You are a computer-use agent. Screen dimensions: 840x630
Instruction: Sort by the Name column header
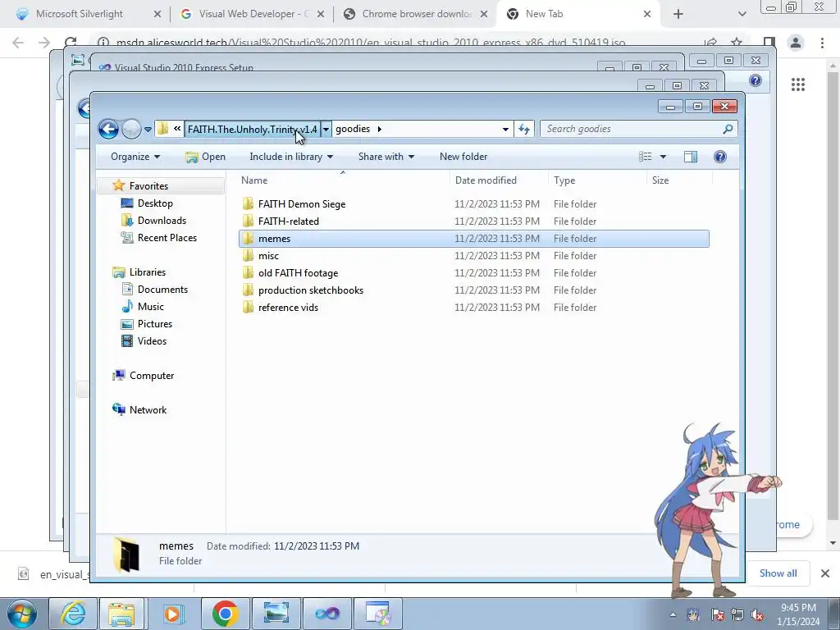(x=343, y=180)
